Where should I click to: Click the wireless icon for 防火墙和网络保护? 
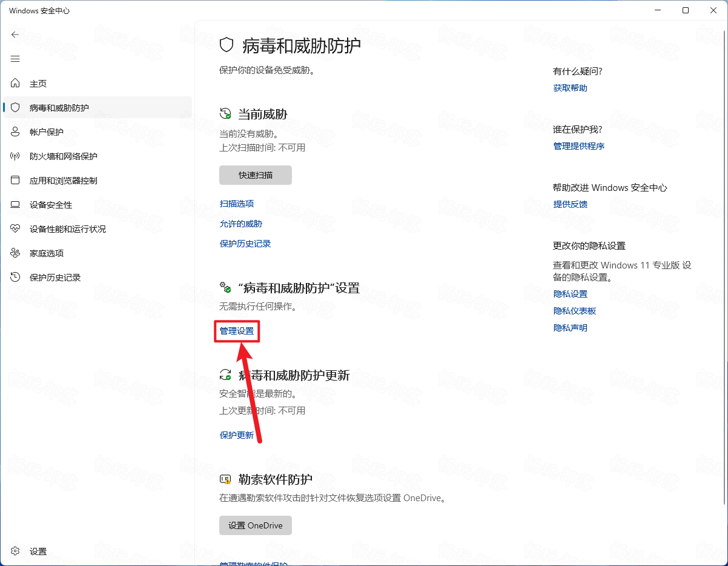[16, 156]
